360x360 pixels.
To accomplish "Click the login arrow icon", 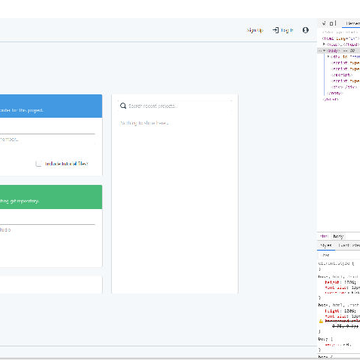I will pyautogui.click(x=275, y=30).
